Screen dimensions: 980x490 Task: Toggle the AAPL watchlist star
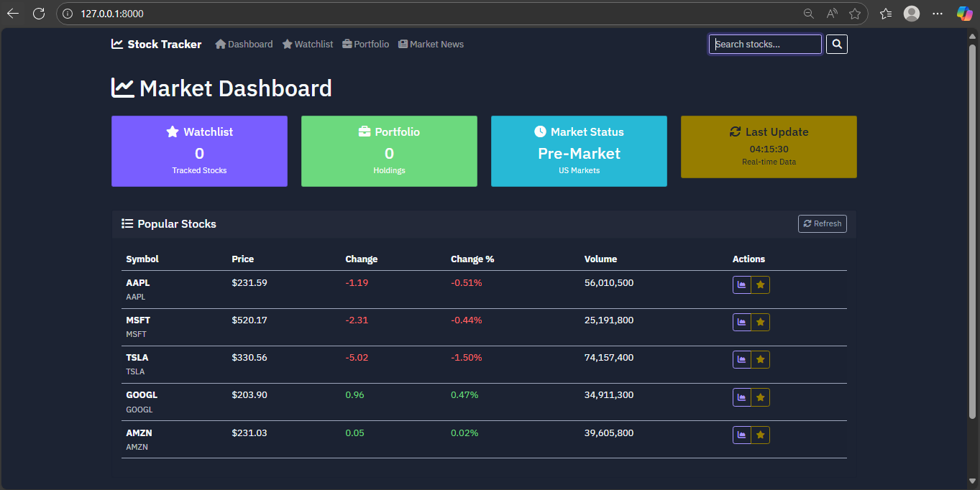760,285
